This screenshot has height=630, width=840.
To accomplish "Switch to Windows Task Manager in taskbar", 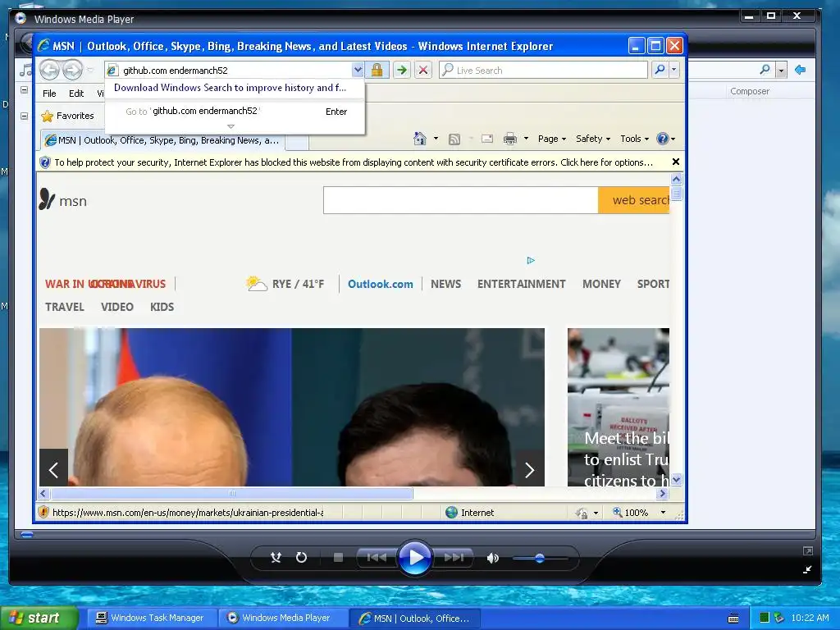I will coord(150,618).
